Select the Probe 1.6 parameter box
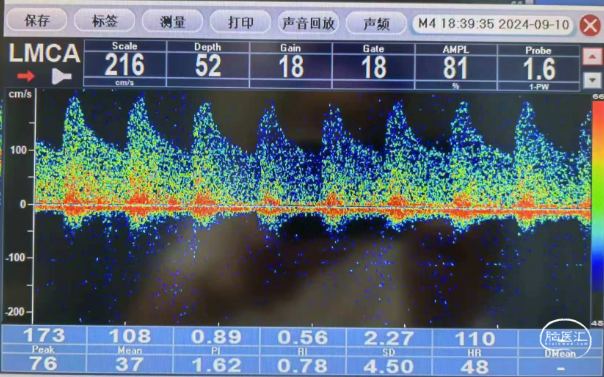604x377 pixels. point(539,68)
